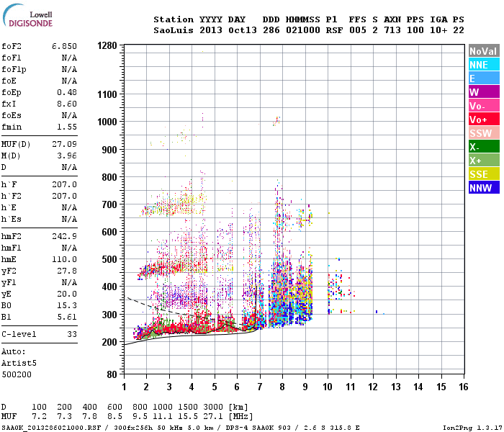Click the 10 frequency axis label
This screenshot has width=504, height=432.
[328, 387]
